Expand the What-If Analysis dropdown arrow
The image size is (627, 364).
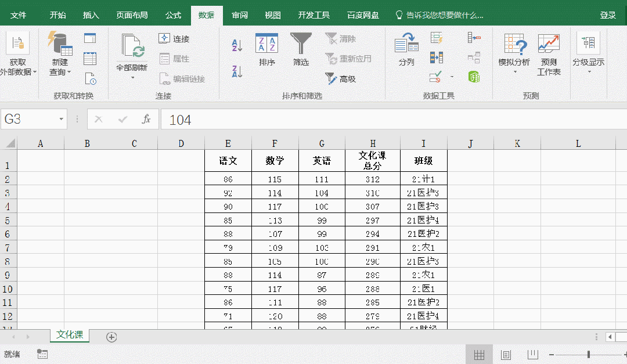click(x=515, y=72)
